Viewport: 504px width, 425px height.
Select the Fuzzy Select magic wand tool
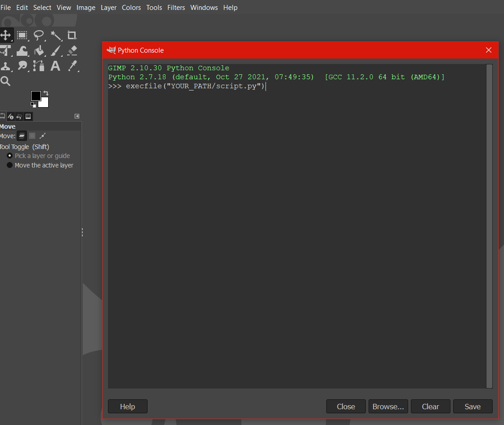coord(56,36)
